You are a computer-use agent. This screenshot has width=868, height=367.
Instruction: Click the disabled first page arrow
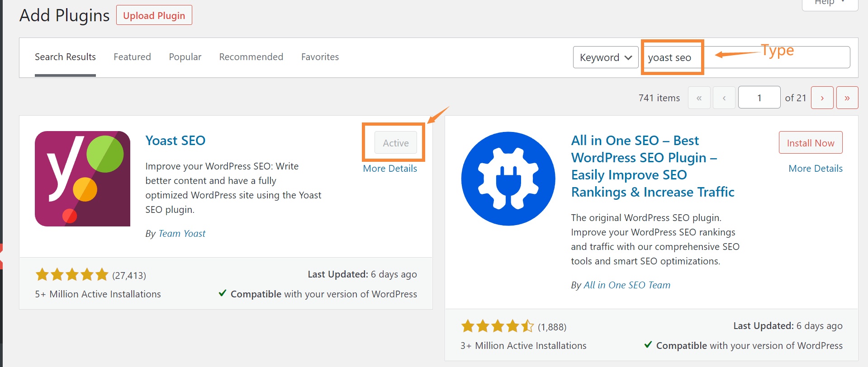[699, 98]
